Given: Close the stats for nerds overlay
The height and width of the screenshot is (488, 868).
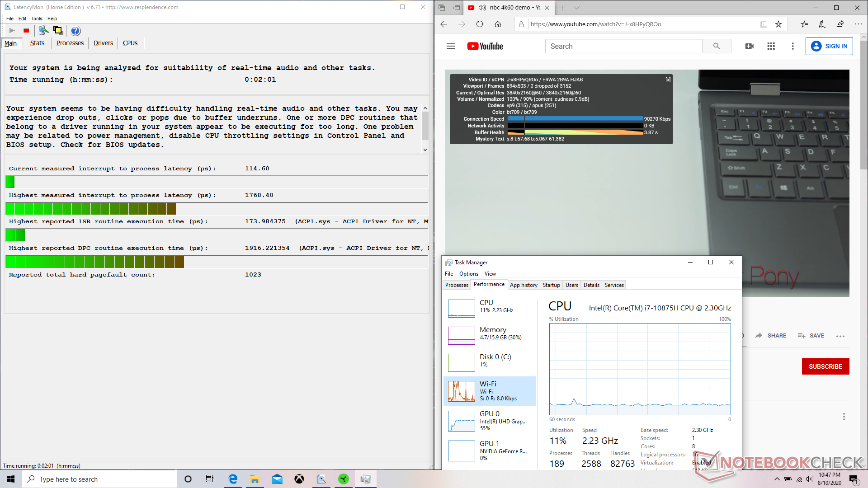Looking at the screenshot, I should click(x=668, y=80).
